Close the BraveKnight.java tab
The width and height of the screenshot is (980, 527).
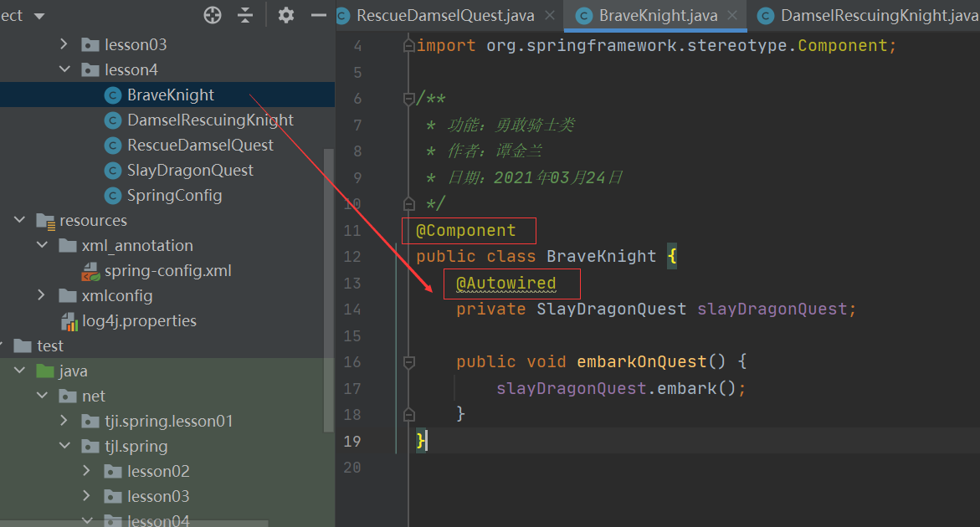pos(732,15)
